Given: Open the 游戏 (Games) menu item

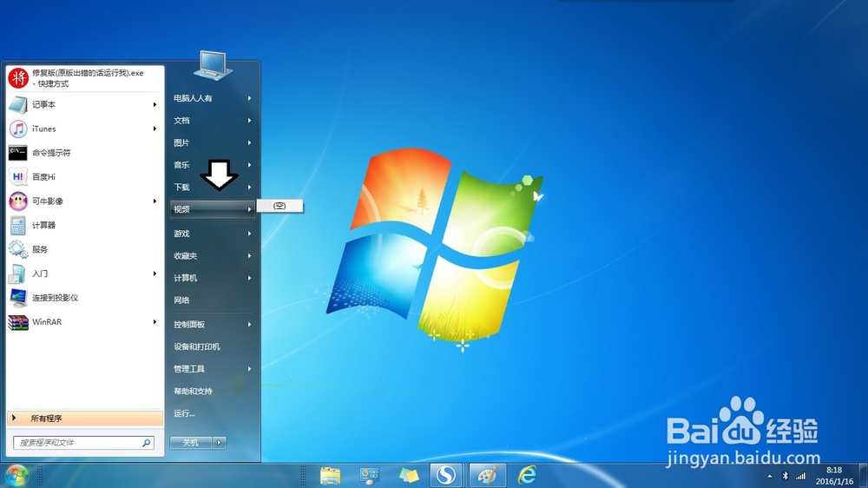Looking at the screenshot, I should point(213,234).
